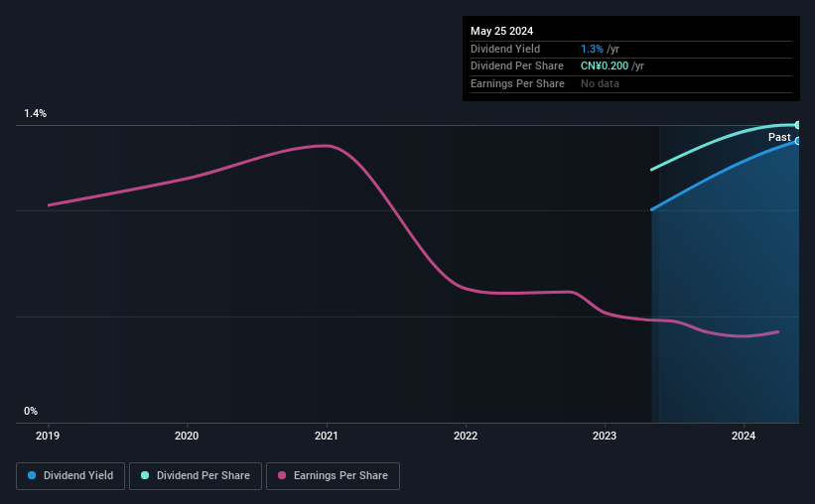The width and height of the screenshot is (815, 504).
Task: Click the CN¥0.200 dividend per share value
Action: coord(605,66)
